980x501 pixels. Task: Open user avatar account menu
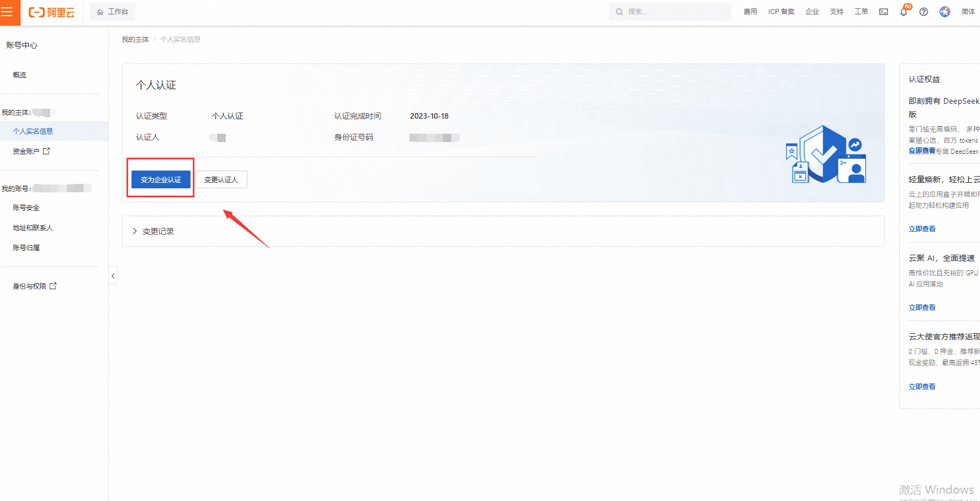tap(945, 12)
